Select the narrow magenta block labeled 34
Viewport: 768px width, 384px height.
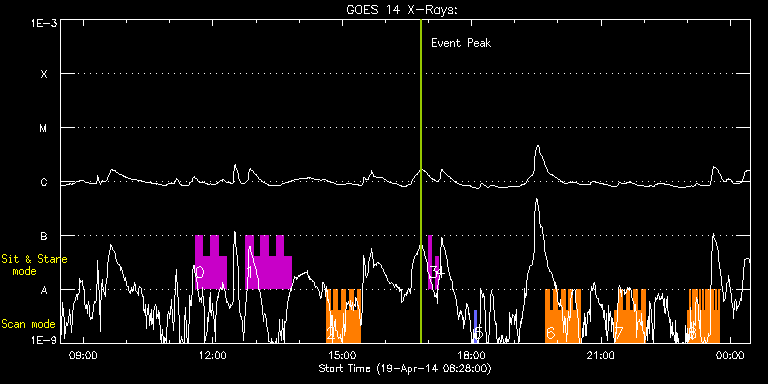pos(433,263)
